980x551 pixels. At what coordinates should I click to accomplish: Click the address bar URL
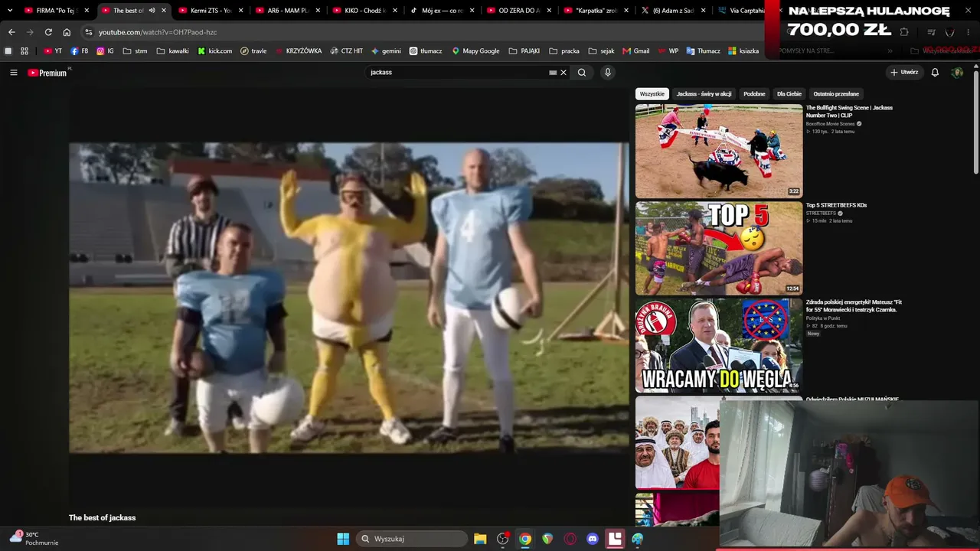pos(158,32)
